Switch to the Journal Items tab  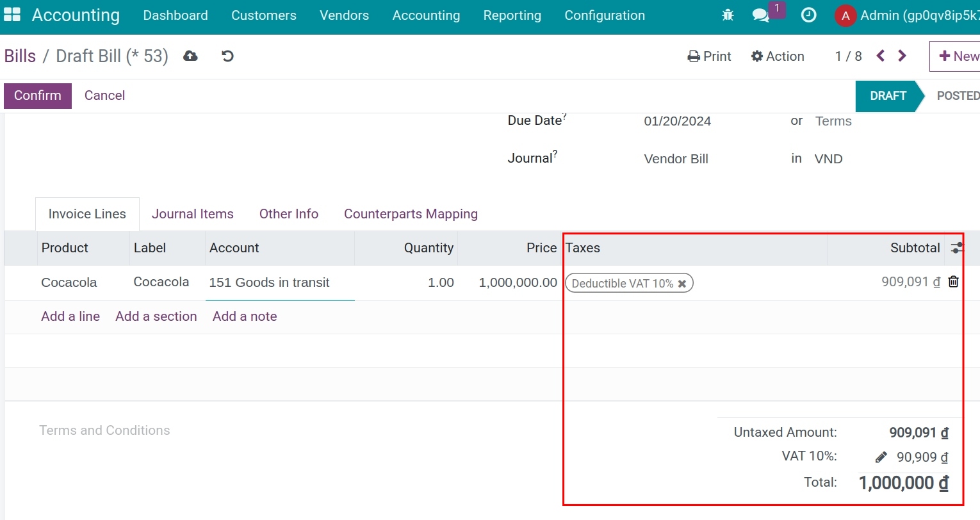click(x=192, y=214)
